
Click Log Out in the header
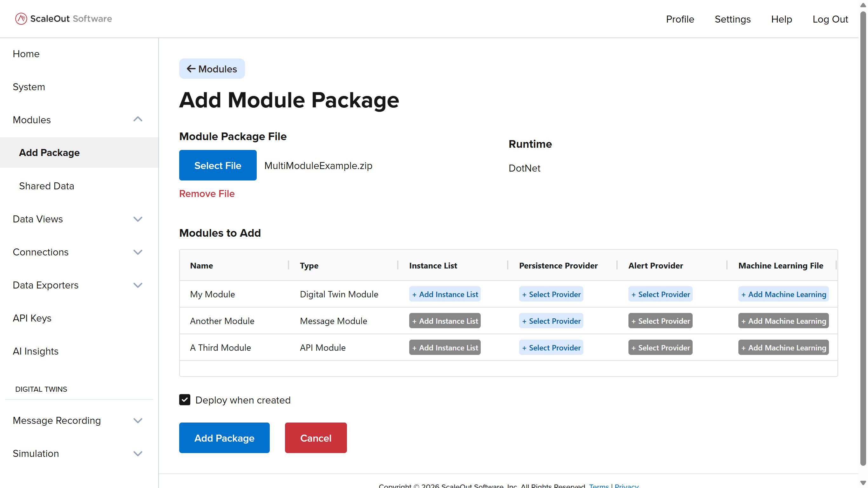[x=830, y=19]
